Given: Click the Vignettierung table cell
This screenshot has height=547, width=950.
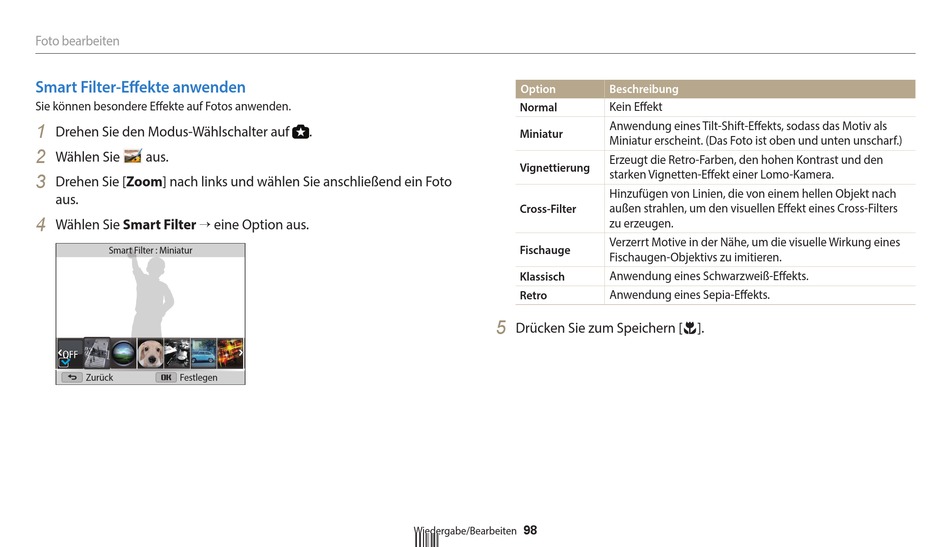Looking at the screenshot, I should pos(560,168).
